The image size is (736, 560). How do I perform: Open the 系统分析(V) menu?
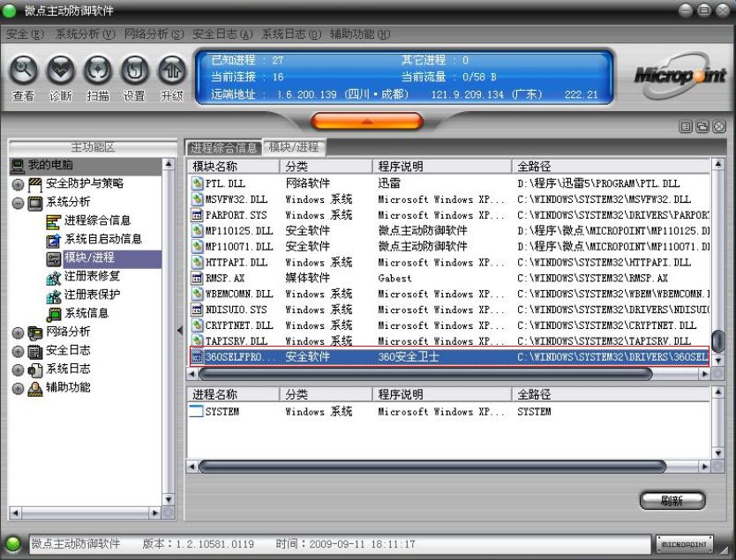pyautogui.click(x=85, y=34)
